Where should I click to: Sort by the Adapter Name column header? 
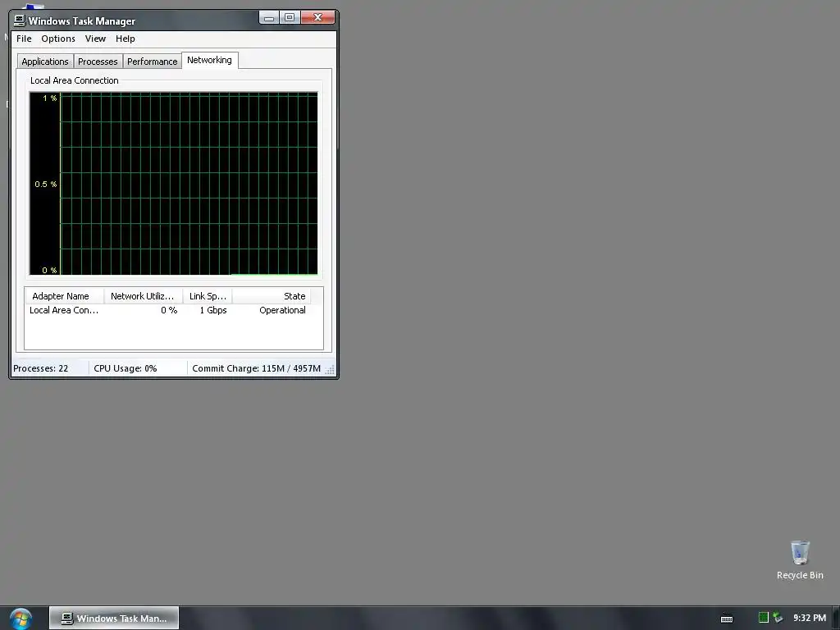coord(64,296)
